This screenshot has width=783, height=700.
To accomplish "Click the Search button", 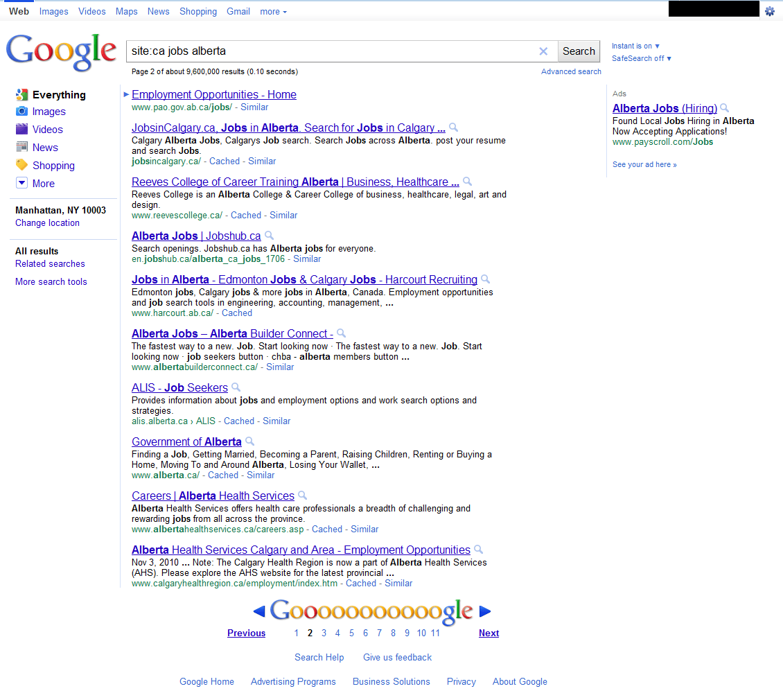I will (x=579, y=51).
